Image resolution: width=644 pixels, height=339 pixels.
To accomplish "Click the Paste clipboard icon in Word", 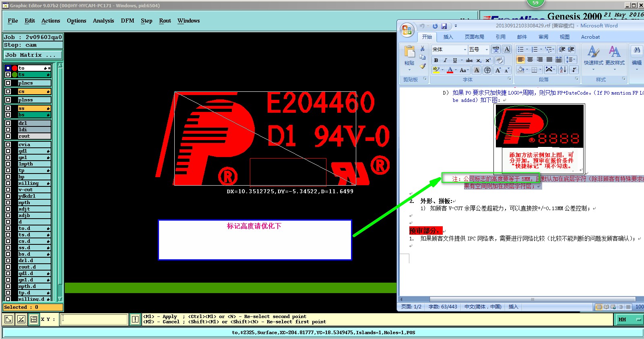I will coord(409,52).
